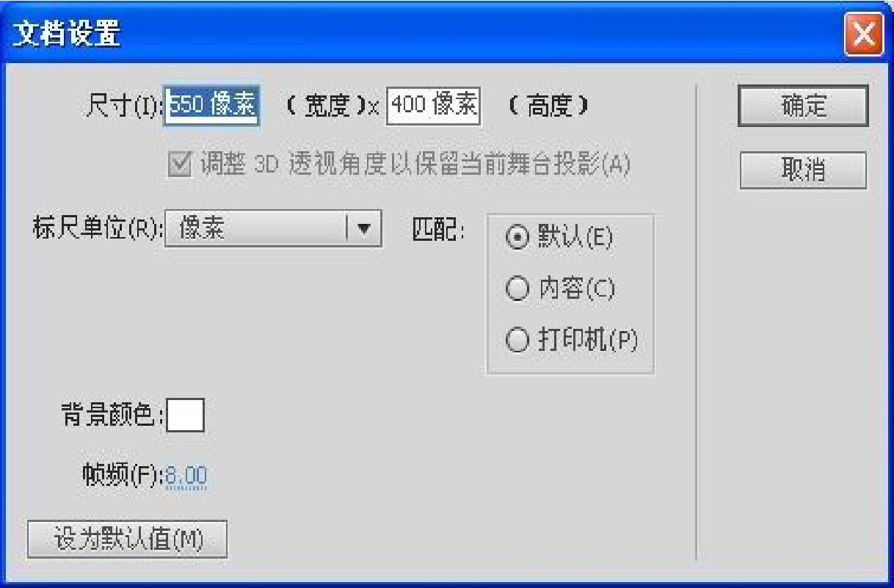
Task: Click the 550 像素 width field
Action: [x=211, y=107]
